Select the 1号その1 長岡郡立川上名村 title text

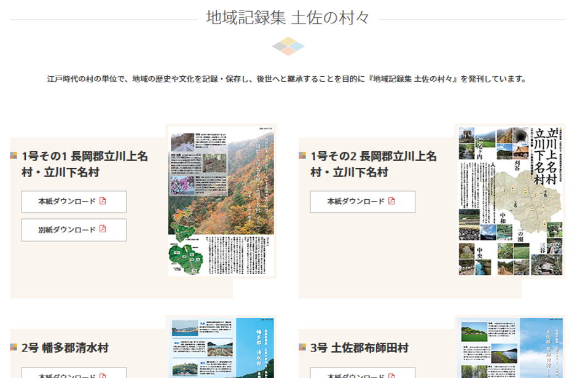[85, 164]
